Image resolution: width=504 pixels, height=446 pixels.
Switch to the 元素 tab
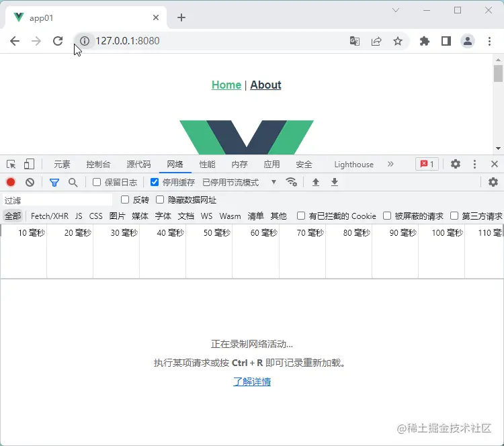click(62, 164)
